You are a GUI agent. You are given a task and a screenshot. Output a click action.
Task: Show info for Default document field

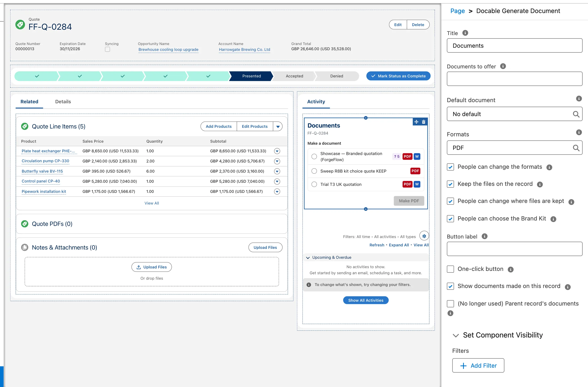tap(579, 99)
